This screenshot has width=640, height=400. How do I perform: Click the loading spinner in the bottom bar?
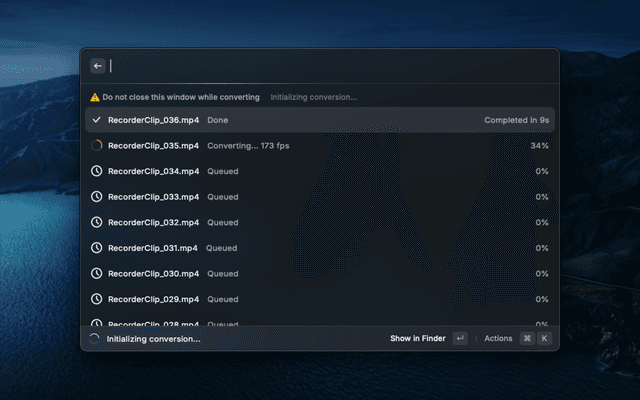pyautogui.click(x=94, y=339)
